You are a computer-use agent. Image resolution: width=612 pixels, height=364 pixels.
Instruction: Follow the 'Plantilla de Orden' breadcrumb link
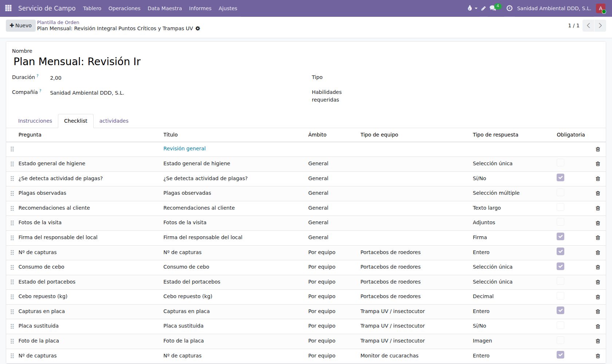click(58, 22)
